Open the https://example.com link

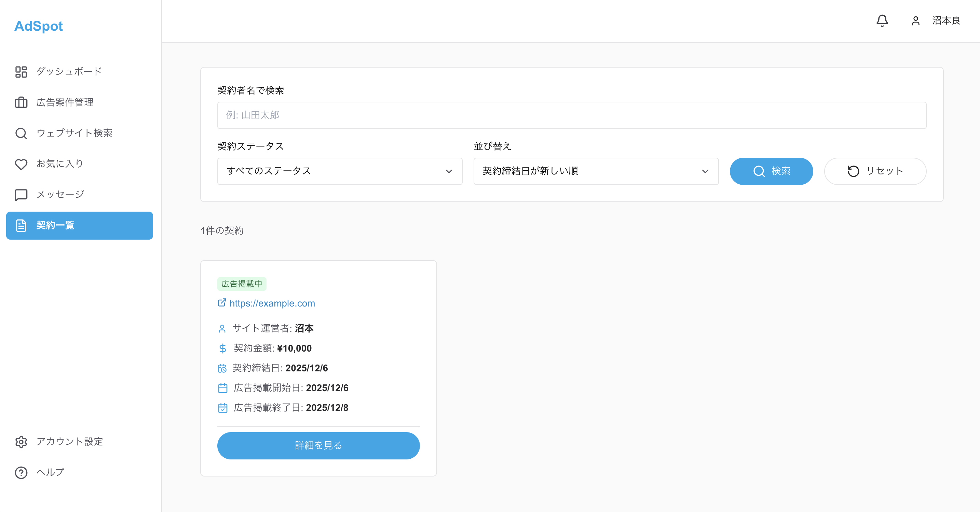click(x=272, y=303)
